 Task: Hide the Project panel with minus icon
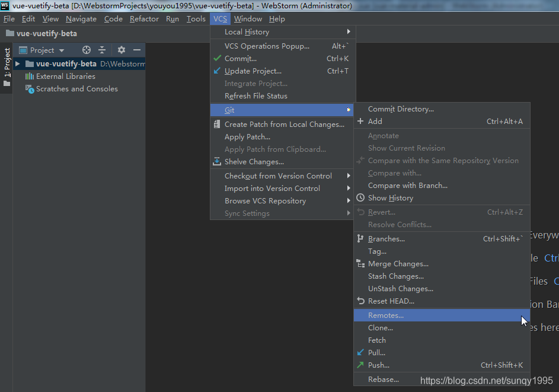[137, 50]
